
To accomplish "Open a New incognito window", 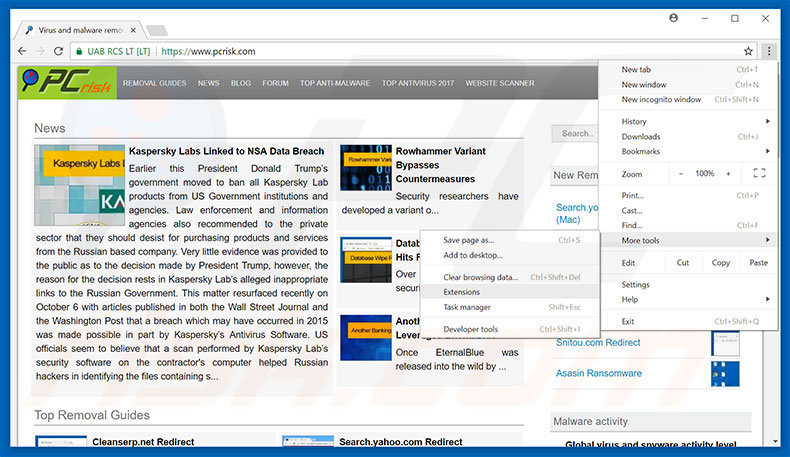I will (x=688, y=99).
